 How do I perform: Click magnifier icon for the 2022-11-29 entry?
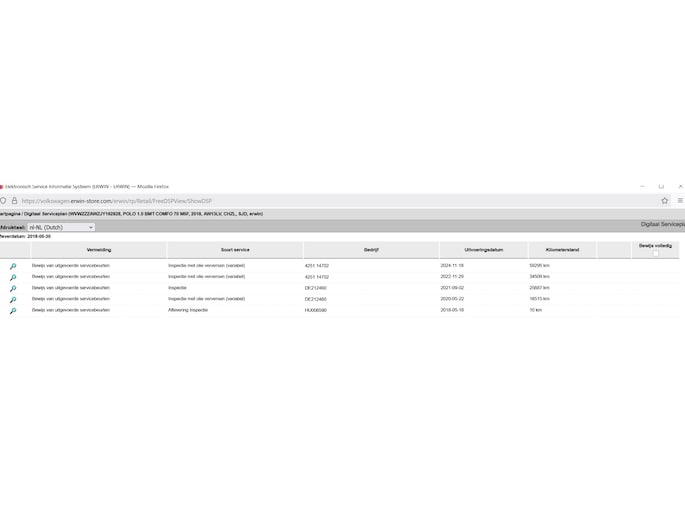click(x=13, y=277)
